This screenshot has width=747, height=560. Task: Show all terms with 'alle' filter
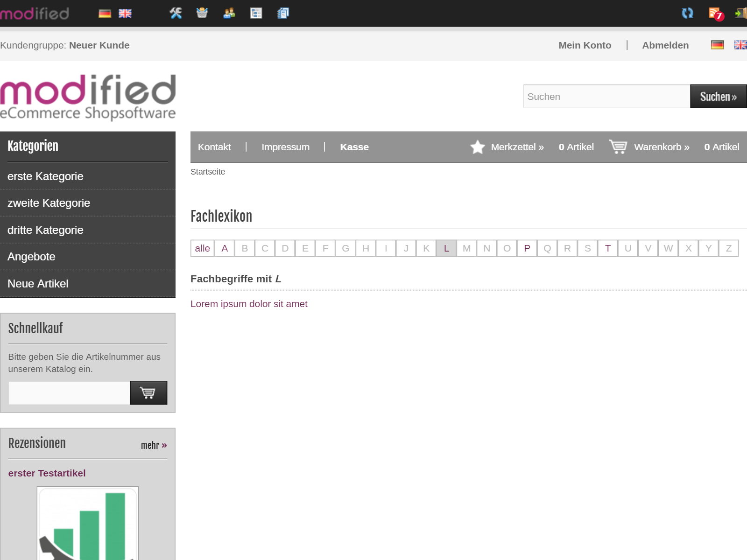pos(202,248)
